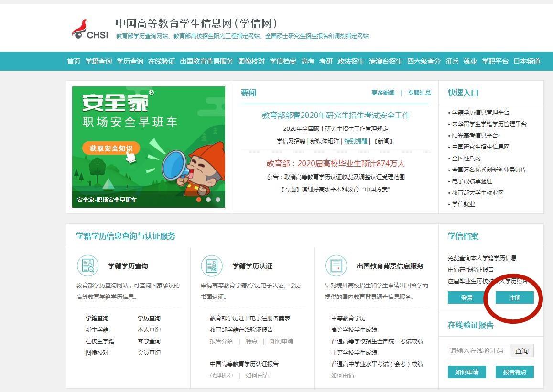Open 学籍学历信息管理平台 quick link
The height and width of the screenshot is (392, 553).
pos(481,113)
